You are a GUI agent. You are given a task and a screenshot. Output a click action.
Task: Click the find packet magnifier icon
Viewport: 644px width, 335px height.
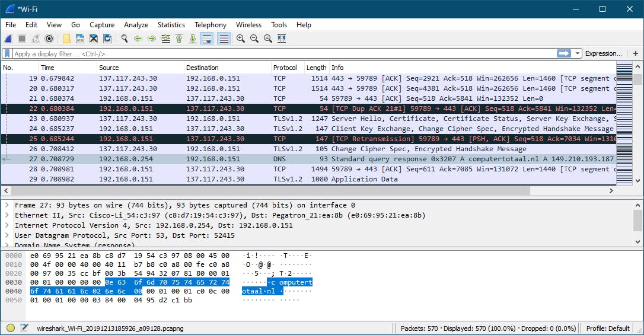coord(124,39)
